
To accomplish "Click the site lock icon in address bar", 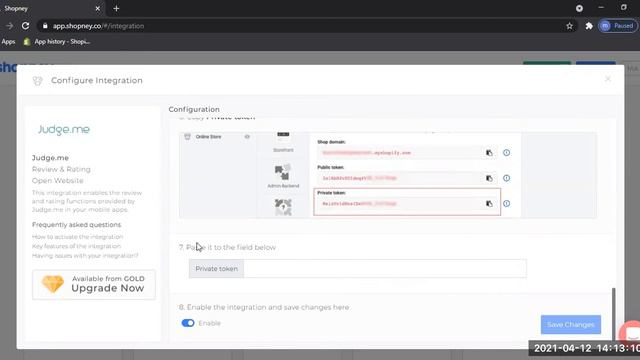I will 45,26.
